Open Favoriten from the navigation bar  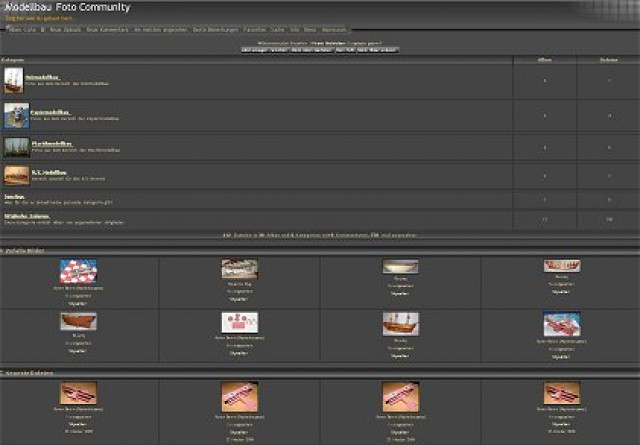(253, 30)
